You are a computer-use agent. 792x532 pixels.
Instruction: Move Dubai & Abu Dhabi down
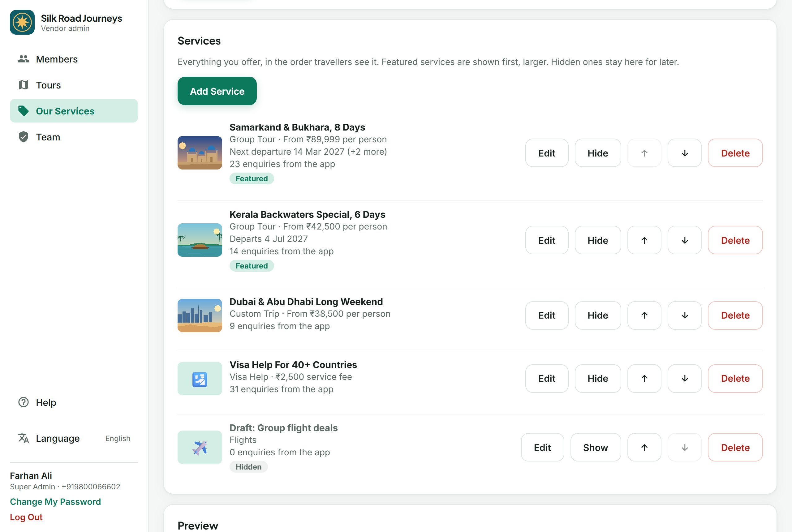point(684,315)
